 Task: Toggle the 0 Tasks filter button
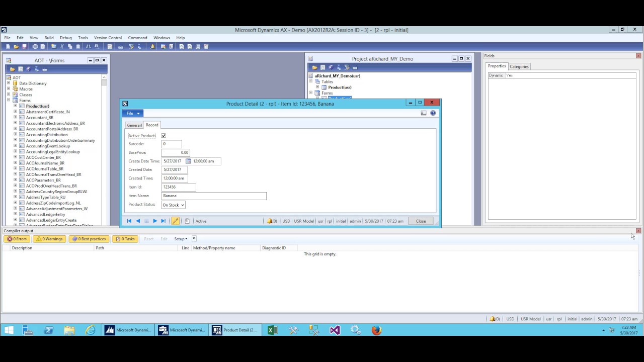(125, 239)
